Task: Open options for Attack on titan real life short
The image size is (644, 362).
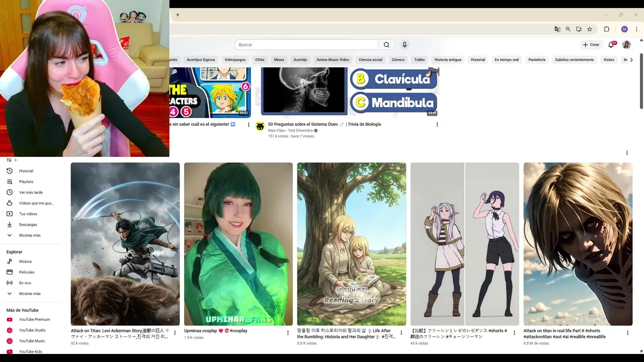Action: [628, 333]
